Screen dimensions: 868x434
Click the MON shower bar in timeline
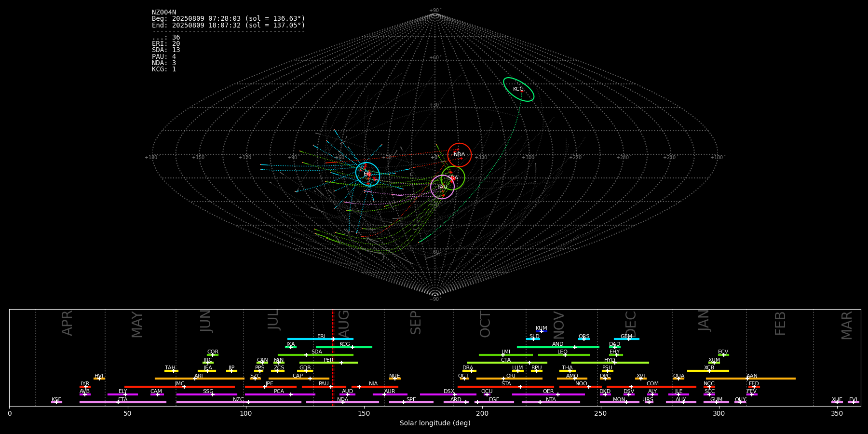tap(620, 402)
